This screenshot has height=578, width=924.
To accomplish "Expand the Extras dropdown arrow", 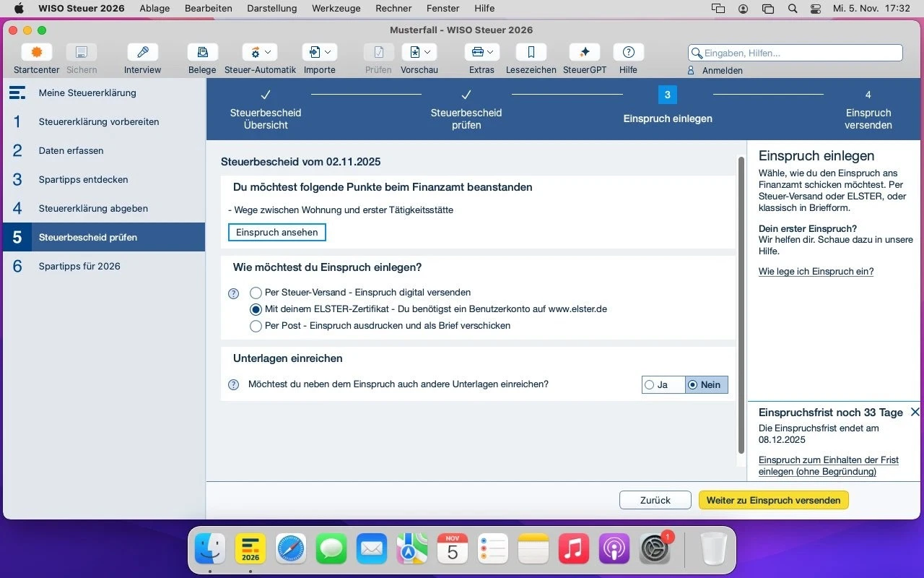I will coord(491,52).
